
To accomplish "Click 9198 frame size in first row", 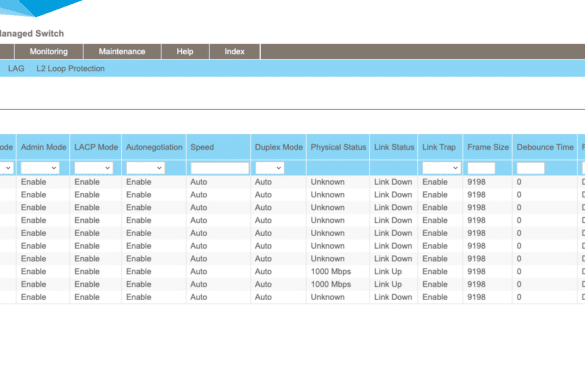I will (x=476, y=182).
